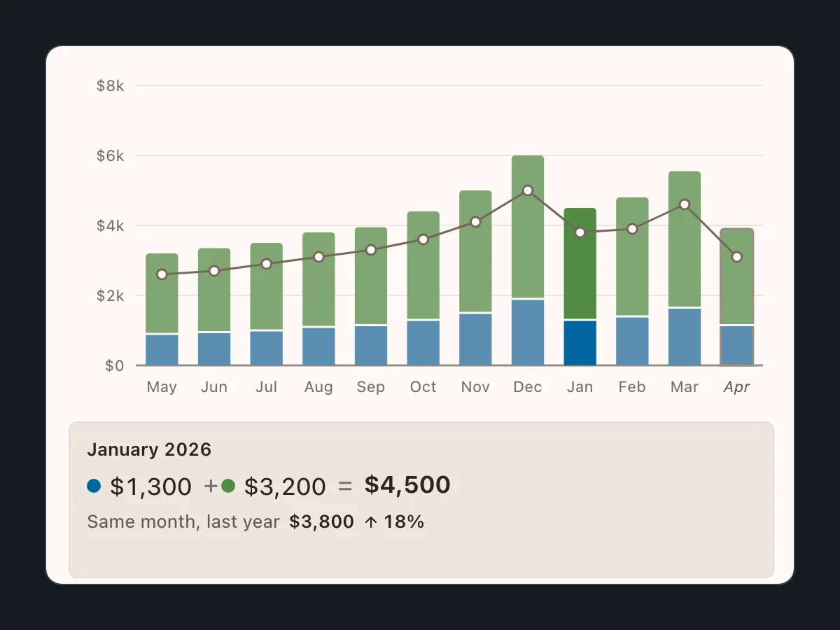Click the Mar axis label
Screen dimensions: 840x630
(685, 387)
